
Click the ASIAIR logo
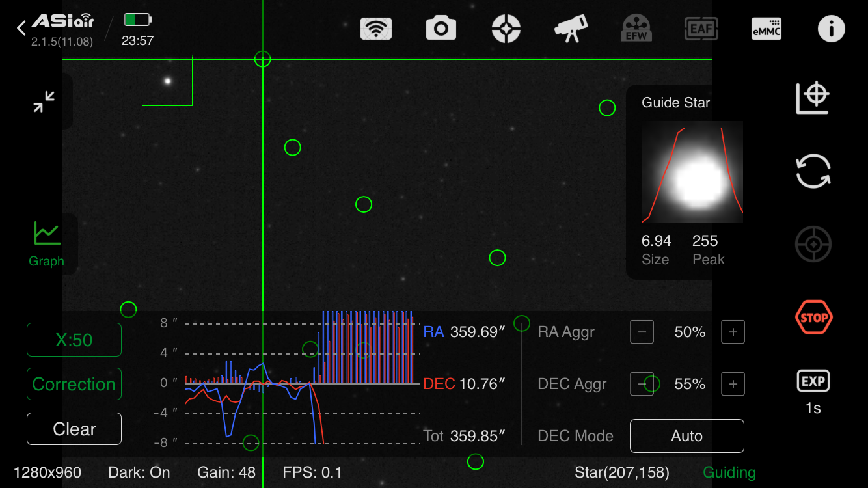63,21
